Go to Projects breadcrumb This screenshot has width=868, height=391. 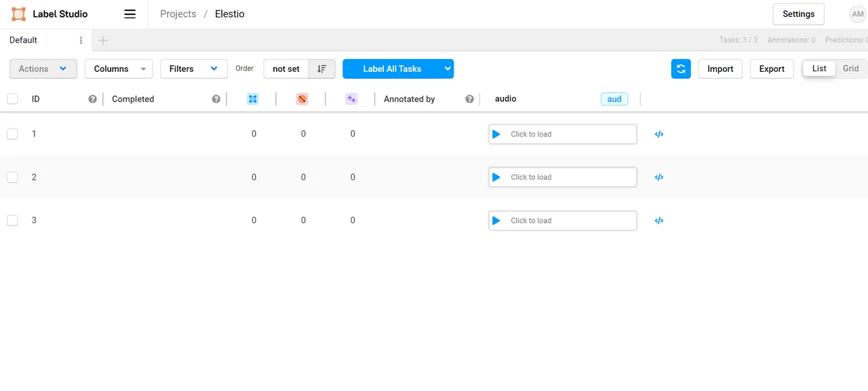(178, 14)
